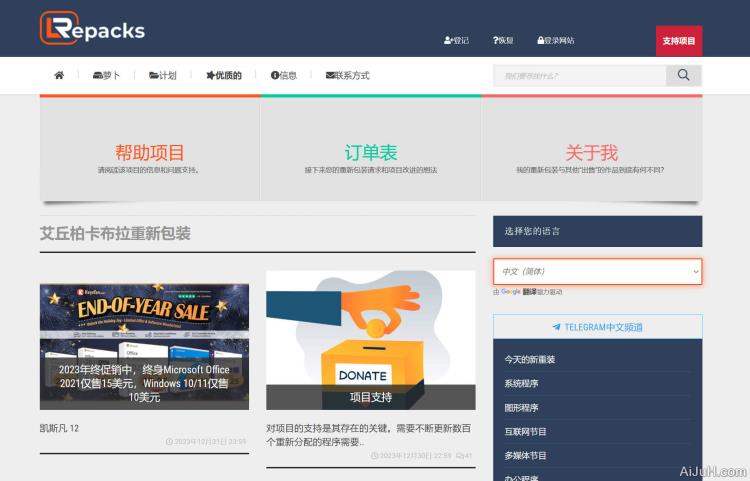The image size is (750, 481).
Task: Open the 订单表 panel
Action: (x=371, y=153)
